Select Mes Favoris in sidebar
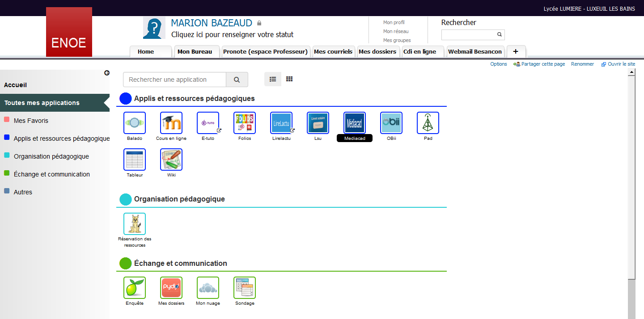Image resolution: width=644 pixels, height=319 pixels. point(31,121)
